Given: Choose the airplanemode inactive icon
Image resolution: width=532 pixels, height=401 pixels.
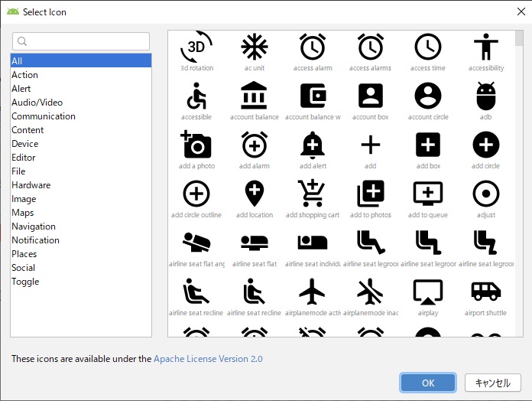Looking at the screenshot, I should point(370,292).
